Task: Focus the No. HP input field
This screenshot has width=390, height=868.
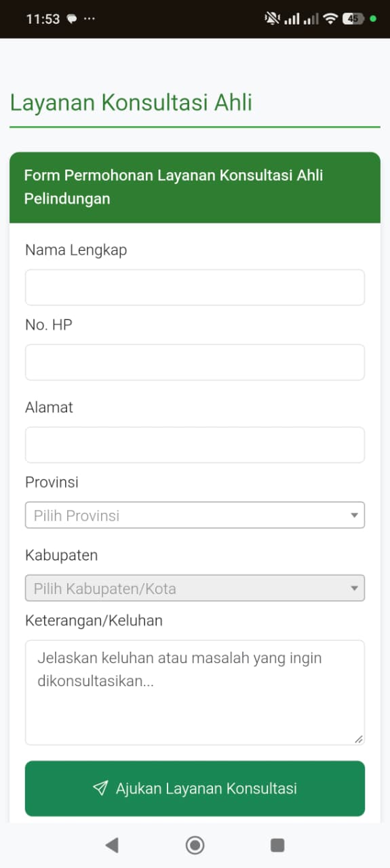Action: [195, 362]
